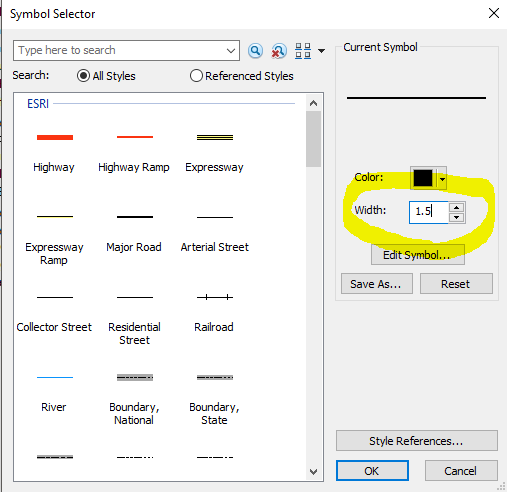The width and height of the screenshot is (507, 492).
Task: Click the symbol list scrollbar thumb
Action: point(313,139)
